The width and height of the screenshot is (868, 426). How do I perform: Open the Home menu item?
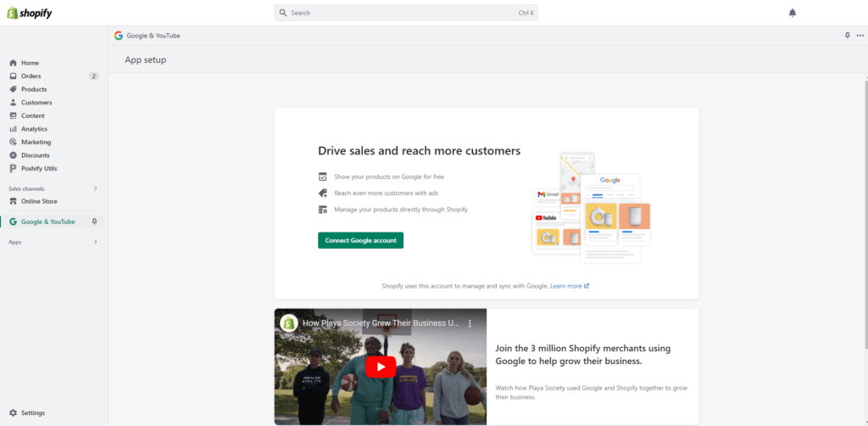tap(30, 63)
